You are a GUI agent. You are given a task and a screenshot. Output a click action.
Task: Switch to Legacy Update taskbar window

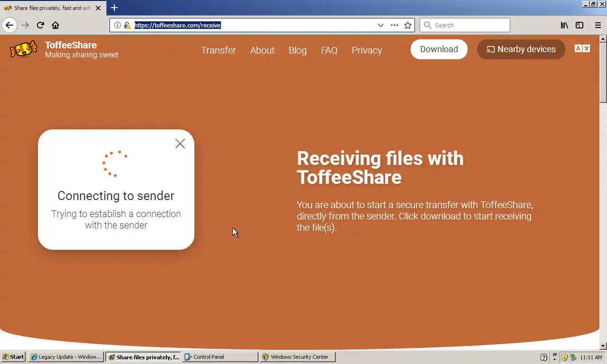[x=66, y=357]
